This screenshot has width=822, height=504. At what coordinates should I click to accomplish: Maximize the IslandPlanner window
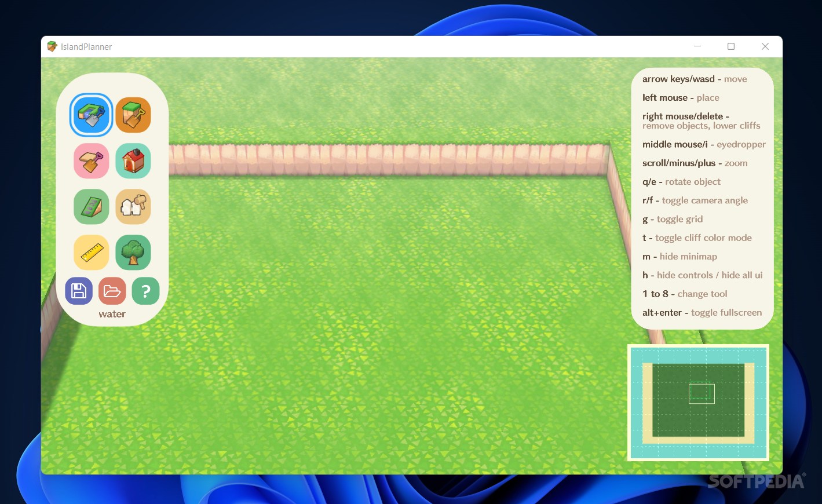coord(731,46)
